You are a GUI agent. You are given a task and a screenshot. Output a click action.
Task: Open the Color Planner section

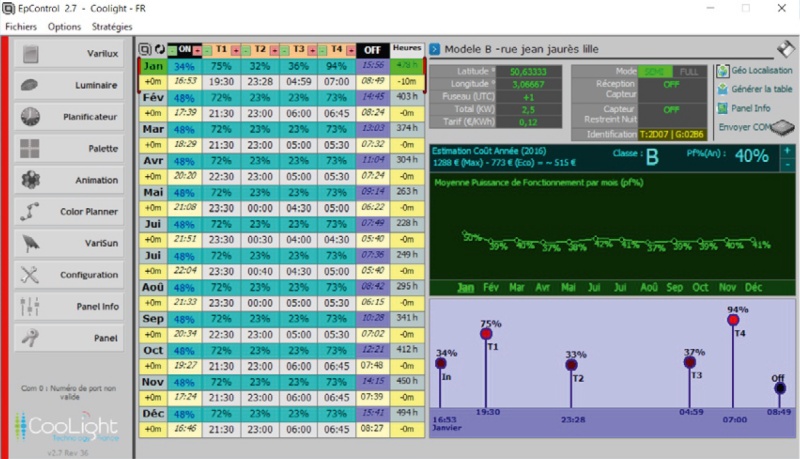[x=69, y=212]
